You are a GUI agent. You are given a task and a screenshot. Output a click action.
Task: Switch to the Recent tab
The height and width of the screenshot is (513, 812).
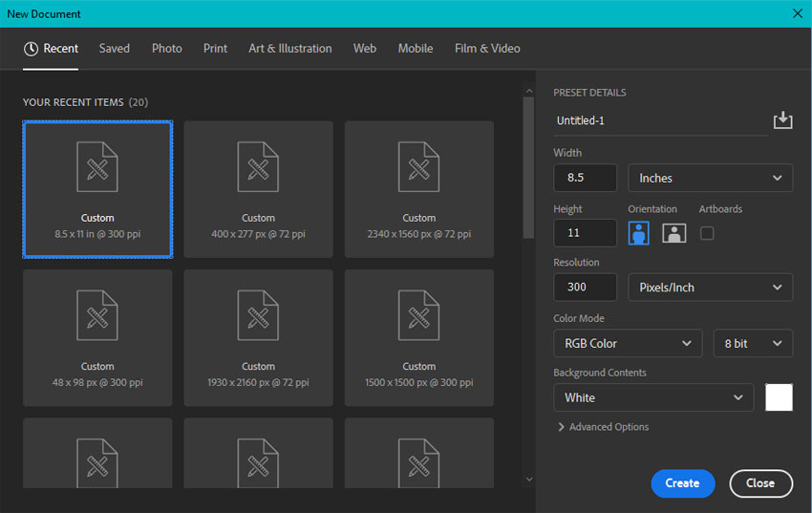coord(51,49)
